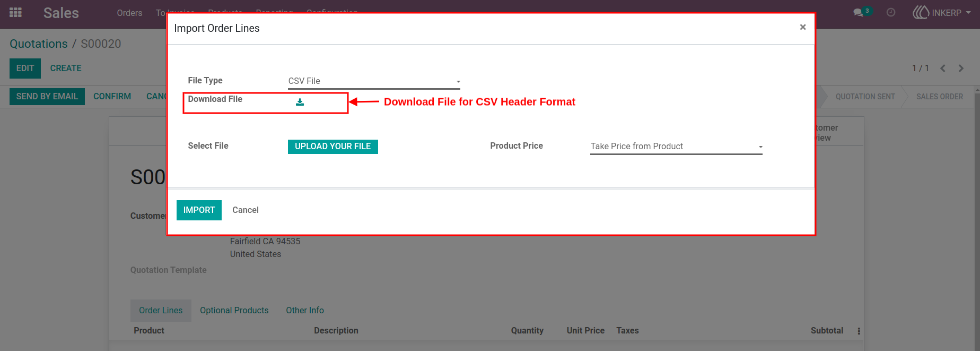The height and width of the screenshot is (351, 980).
Task: Sort by the Taxes column header
Action: click(x=627, y=331)
